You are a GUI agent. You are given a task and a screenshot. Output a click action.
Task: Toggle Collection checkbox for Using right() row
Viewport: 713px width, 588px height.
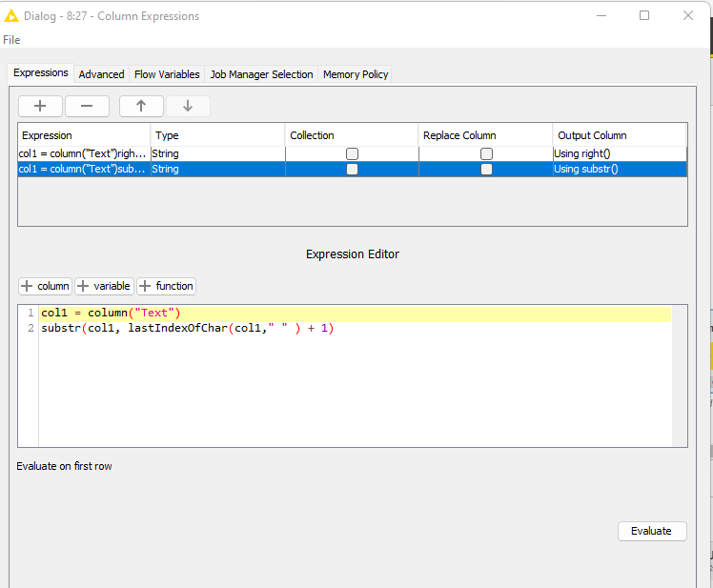pos(352,153)
